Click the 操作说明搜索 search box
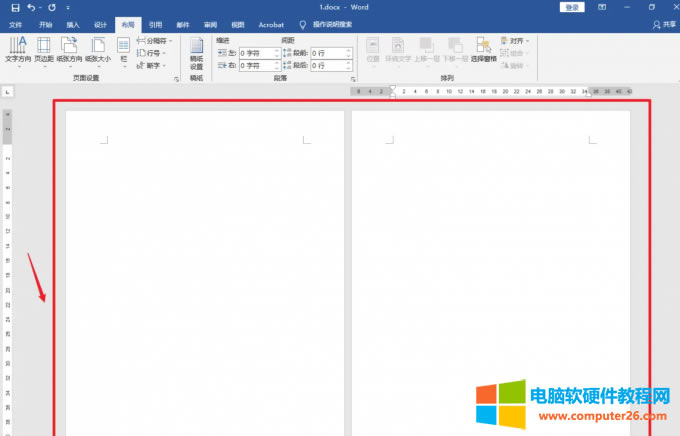This screenshot has height=436, width=680. tap(333, 24)
